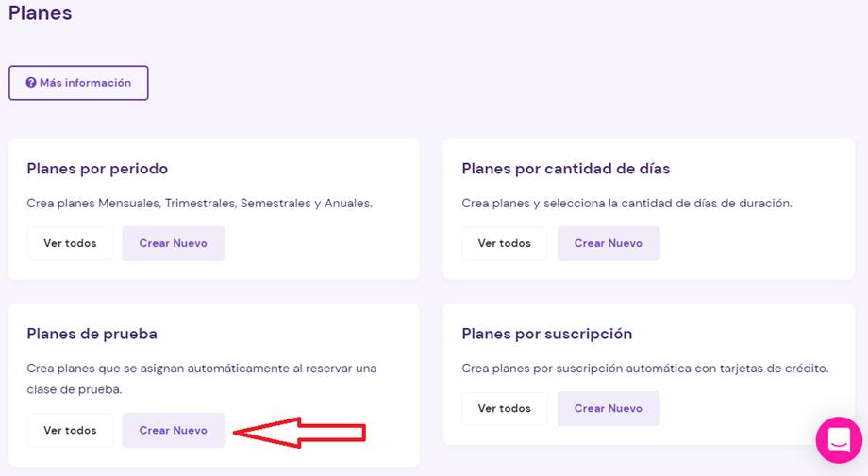Image resolution: width=868 pixels, height=476 pixels.
Task: Open the pink chat support widget
Action: 839,440
